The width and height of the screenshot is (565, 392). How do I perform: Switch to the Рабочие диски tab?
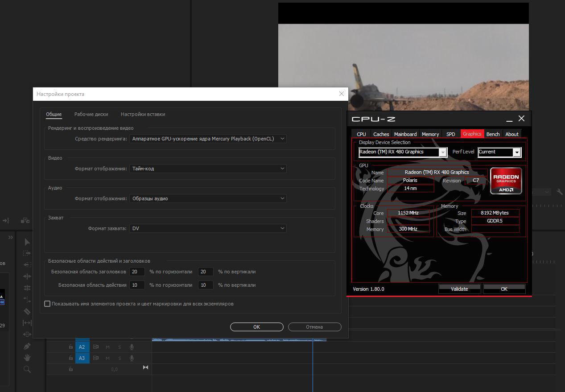(91, 114)
